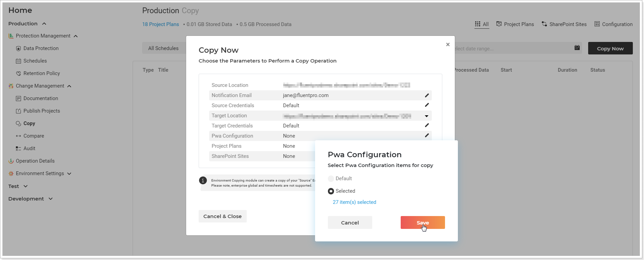Click the Cancel & Close button
Image resolution: width=644 pixels, height=260 pixels.
(x=222, y=216)
